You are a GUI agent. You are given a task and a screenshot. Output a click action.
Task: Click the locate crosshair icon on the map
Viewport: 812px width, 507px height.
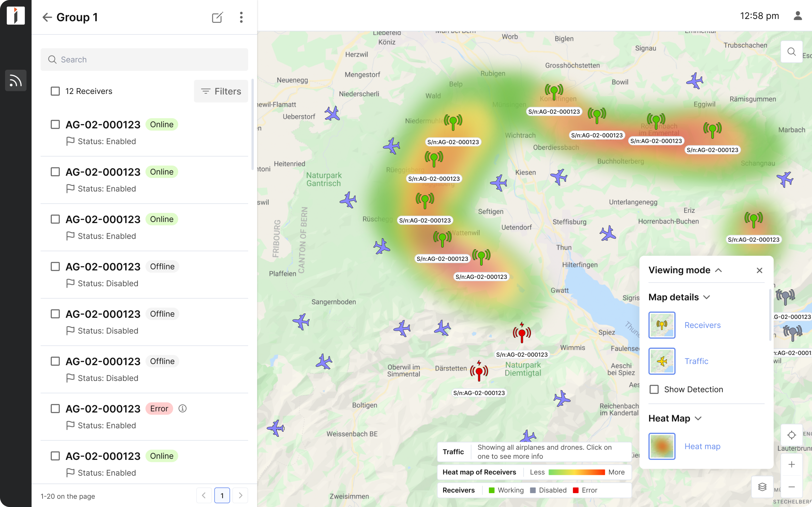(x=791, y=435)
